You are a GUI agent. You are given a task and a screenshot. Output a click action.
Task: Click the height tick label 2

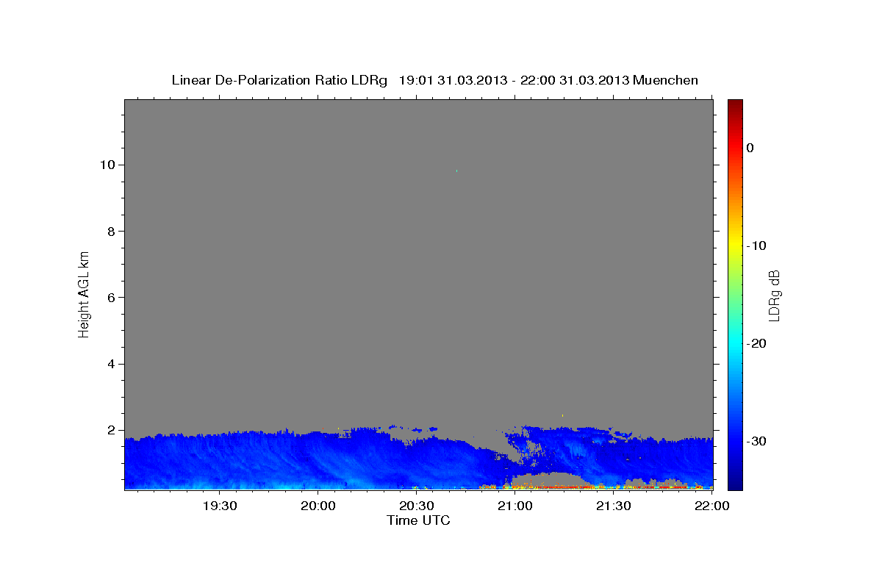pyautogui.click(x=112, y=430)
